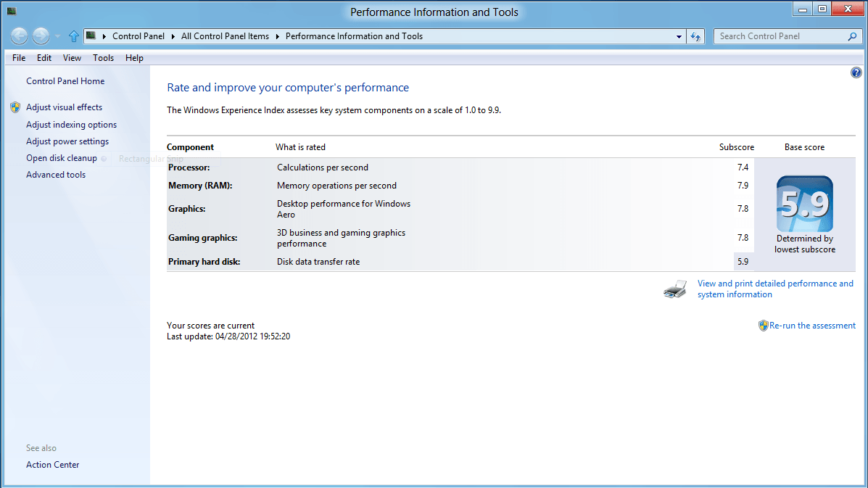Click the Control Panel breadcrumb

(x=139, y=36)
